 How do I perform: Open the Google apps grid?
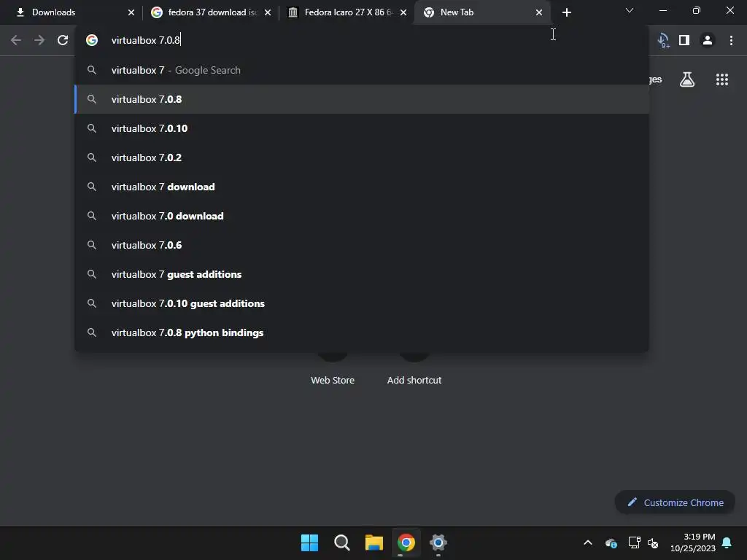point(721,79)
